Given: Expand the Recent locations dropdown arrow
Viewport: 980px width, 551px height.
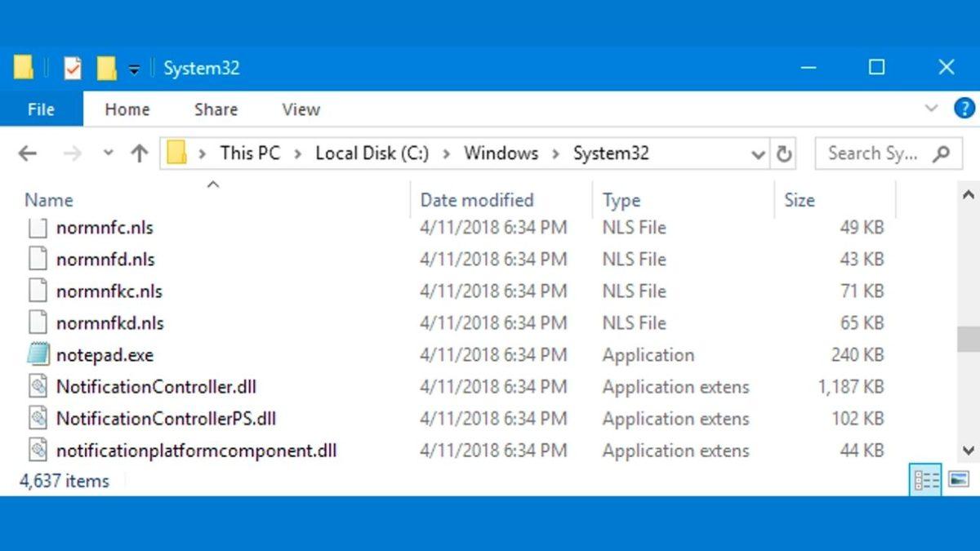Looking at the screenshot, I should [108, 153].
